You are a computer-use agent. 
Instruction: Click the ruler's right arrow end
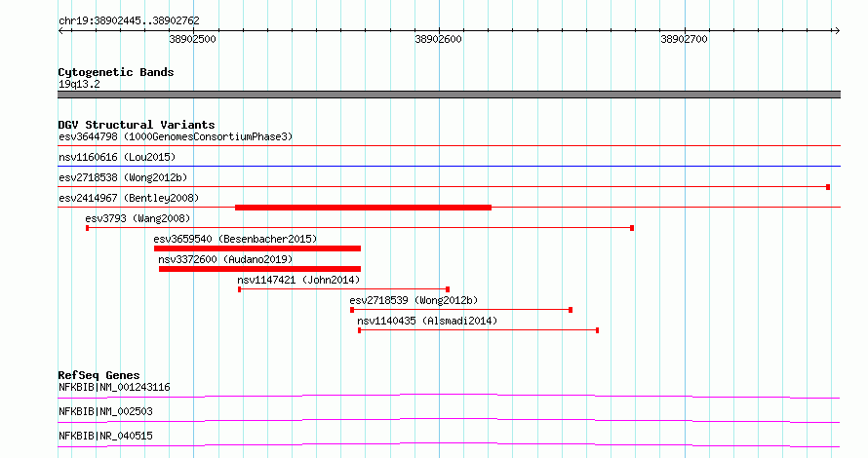coord(837,30)
